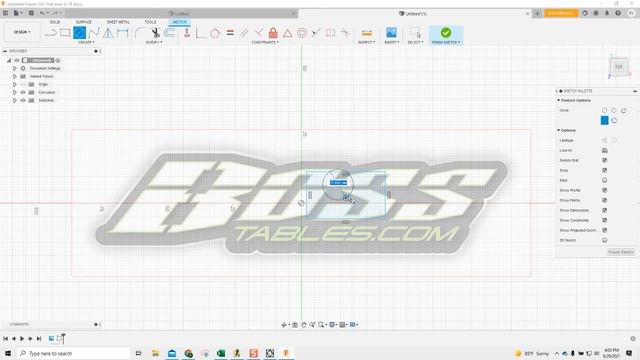Apply the Perpendicular constraint
Screen dimensions: 640x360
258,33
